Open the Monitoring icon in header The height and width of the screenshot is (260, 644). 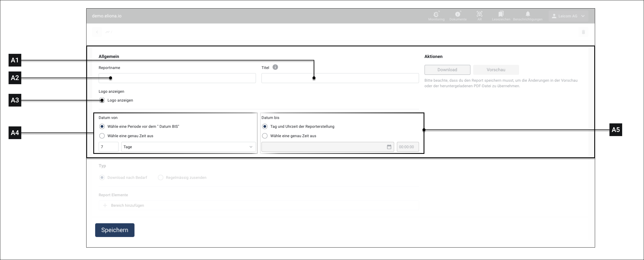(x=436, y=14)
